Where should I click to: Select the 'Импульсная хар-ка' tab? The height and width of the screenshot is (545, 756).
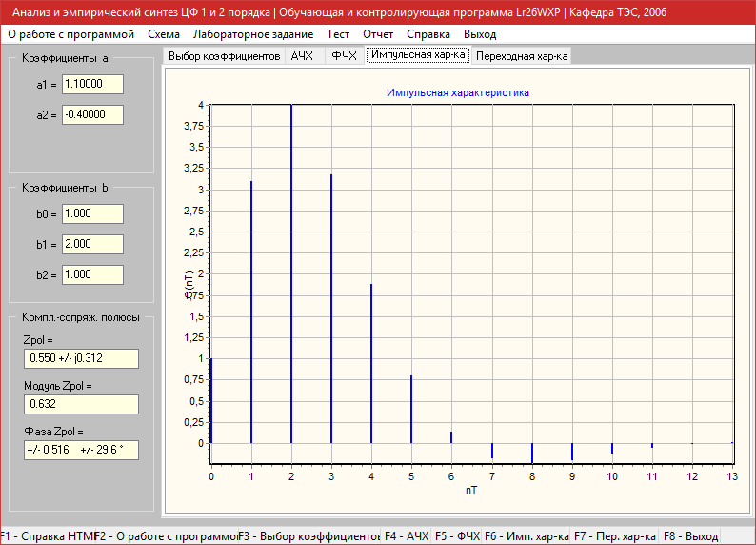coord(418,54)
